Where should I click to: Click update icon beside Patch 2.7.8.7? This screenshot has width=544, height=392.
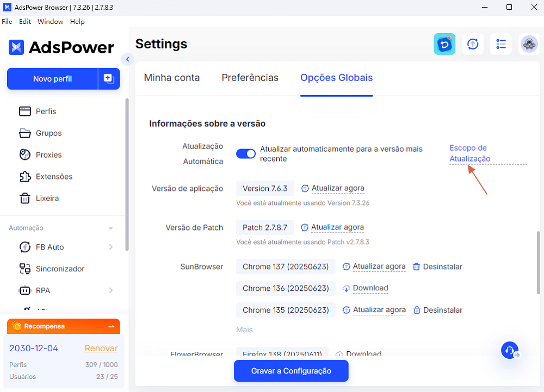(305, 227)
